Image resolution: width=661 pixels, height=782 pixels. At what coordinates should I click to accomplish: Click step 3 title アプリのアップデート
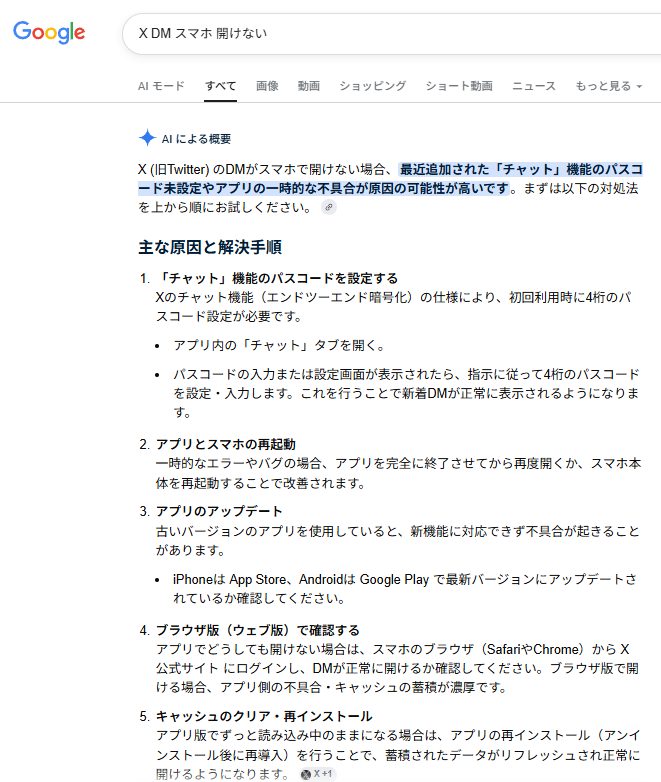click(219, 511)
